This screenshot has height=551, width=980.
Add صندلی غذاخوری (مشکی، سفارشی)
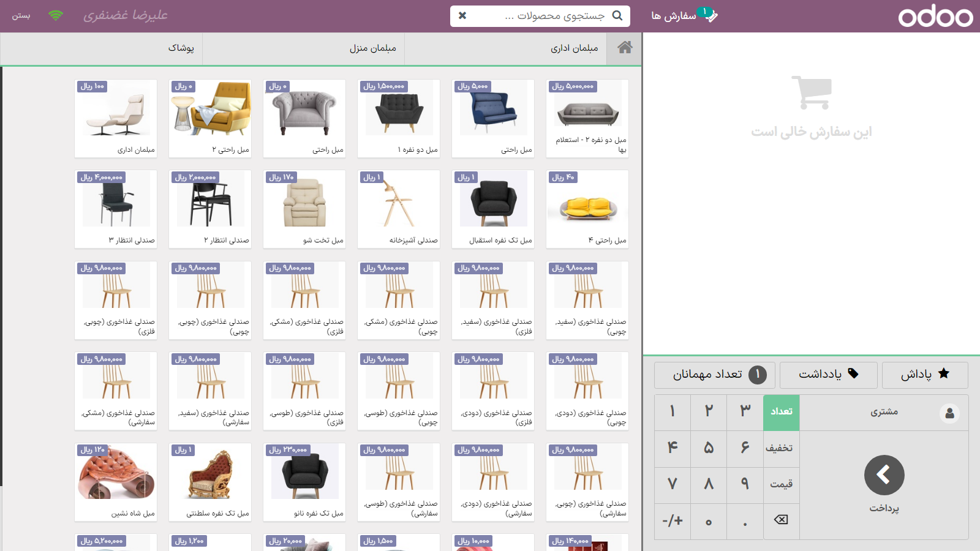point(116,391)
